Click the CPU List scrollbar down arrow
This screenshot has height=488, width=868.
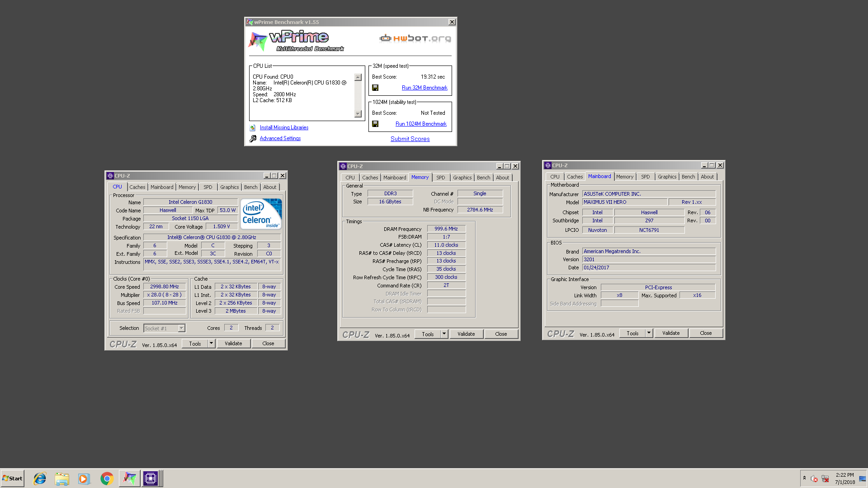pos(358,114)
